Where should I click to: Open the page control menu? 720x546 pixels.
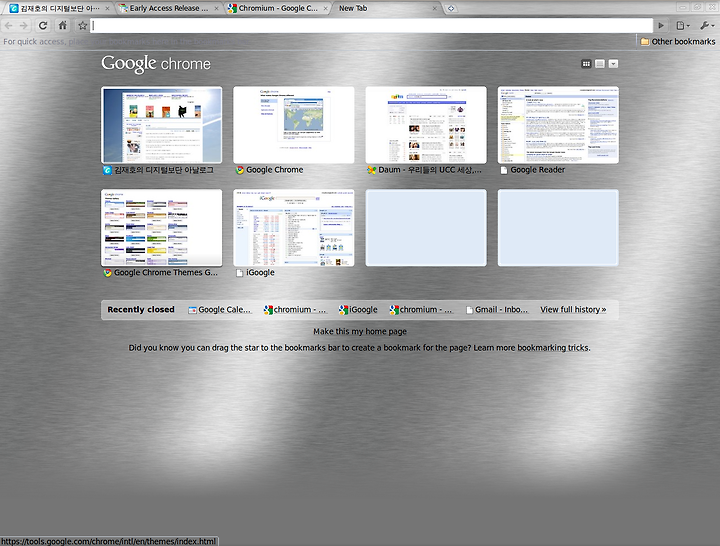click(683, 26)
